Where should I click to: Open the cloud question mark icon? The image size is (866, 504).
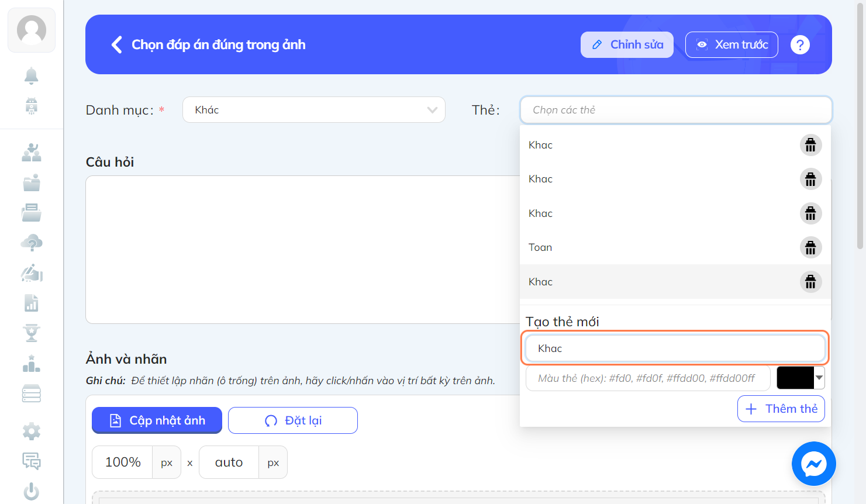[32, 243]
